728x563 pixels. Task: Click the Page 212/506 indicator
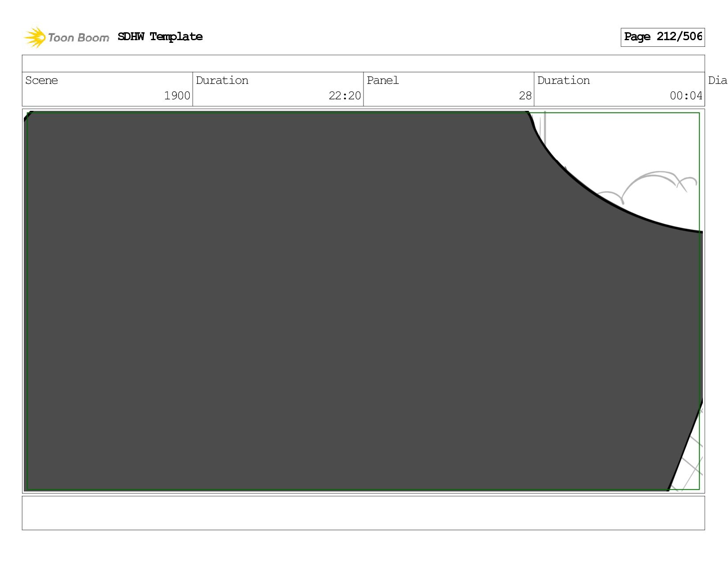coord(663,37)
